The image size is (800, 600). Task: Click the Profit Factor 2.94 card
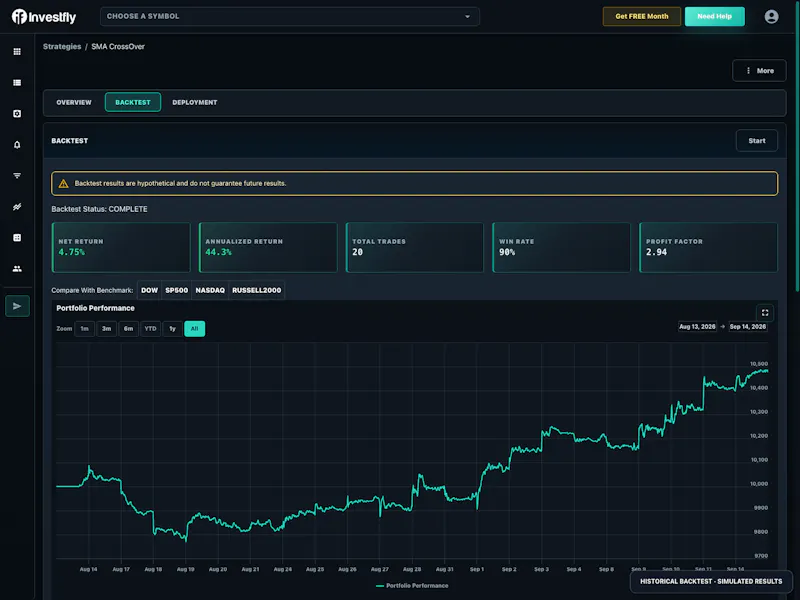coord(708,247)
